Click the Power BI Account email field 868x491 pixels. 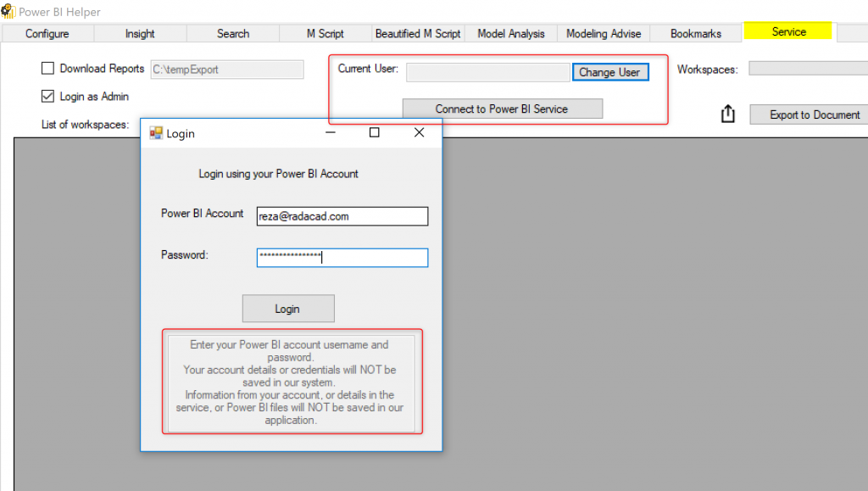342,216
